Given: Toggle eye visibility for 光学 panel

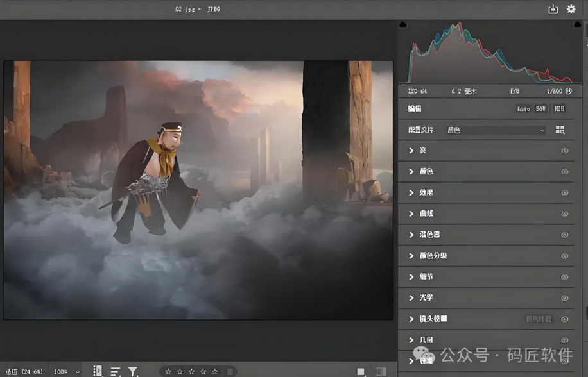Looking at the screenshot, I should click(x=565, y=298).
